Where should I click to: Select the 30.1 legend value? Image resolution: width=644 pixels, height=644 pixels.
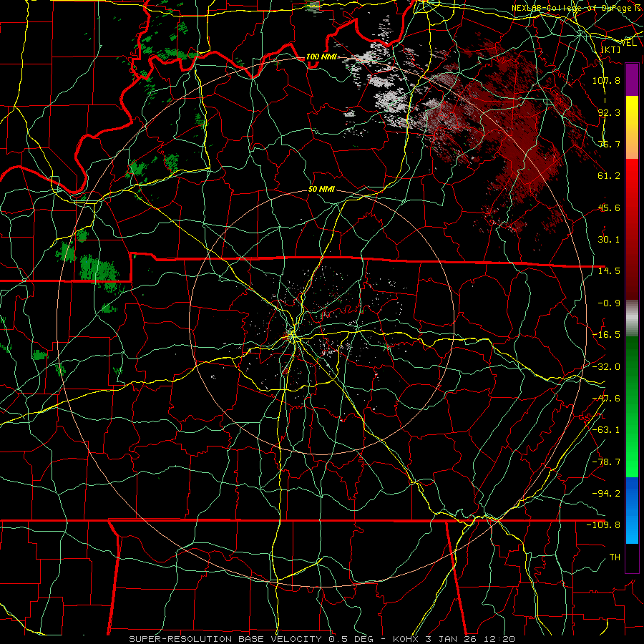[609, 240]
